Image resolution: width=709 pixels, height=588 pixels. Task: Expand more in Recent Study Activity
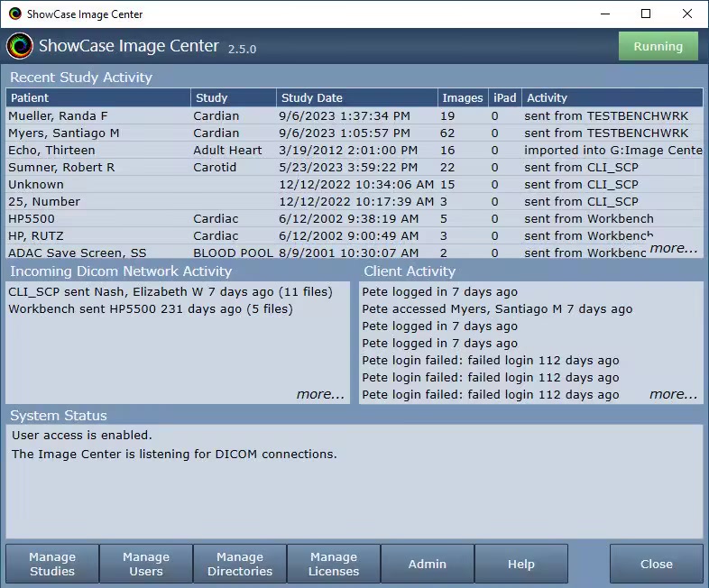(673, 248)
